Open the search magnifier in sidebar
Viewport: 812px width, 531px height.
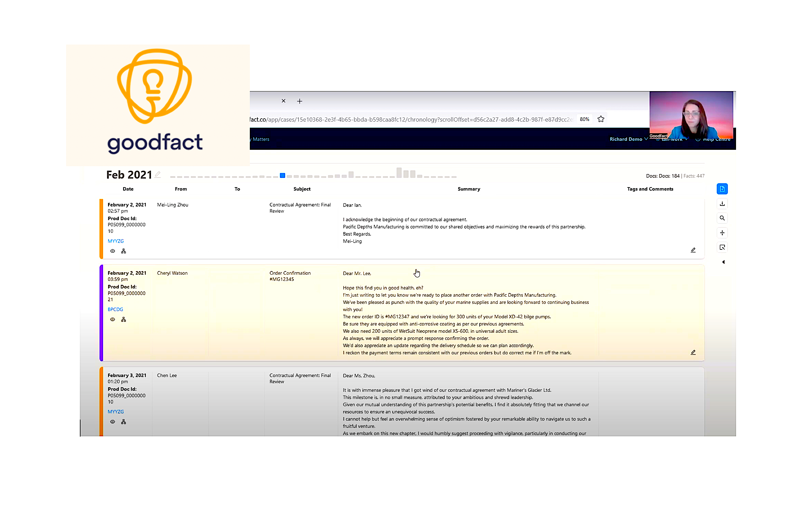[x=722, y=218]
